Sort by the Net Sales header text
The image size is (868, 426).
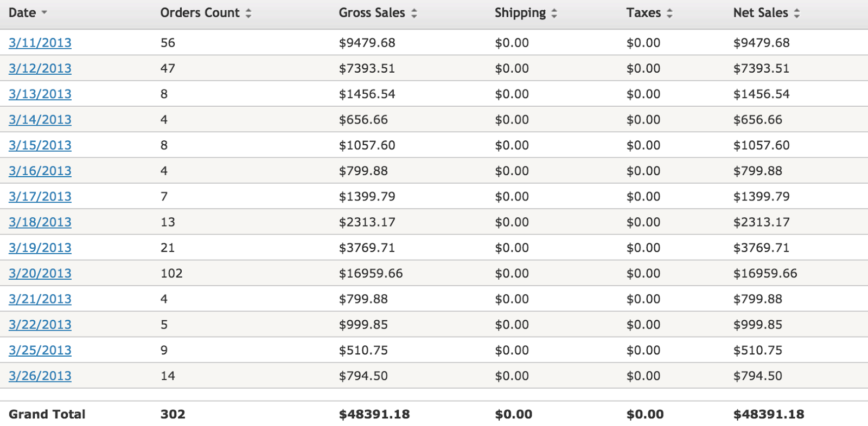coord(760,13)
